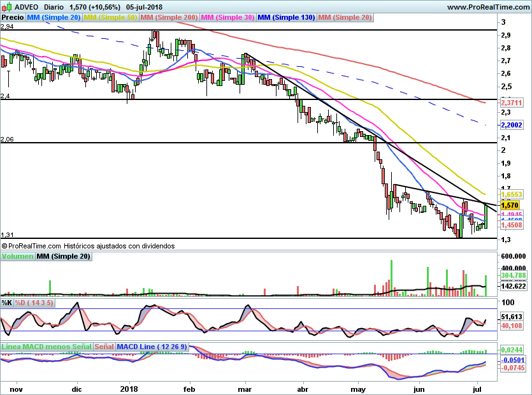Select the 304.788 volume value tag
532x395 pixels.
(514, 275)
